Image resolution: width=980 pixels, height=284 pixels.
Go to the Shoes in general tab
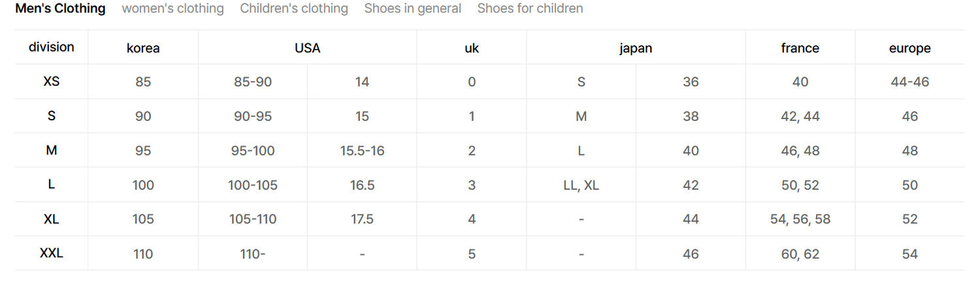(412, 9)
